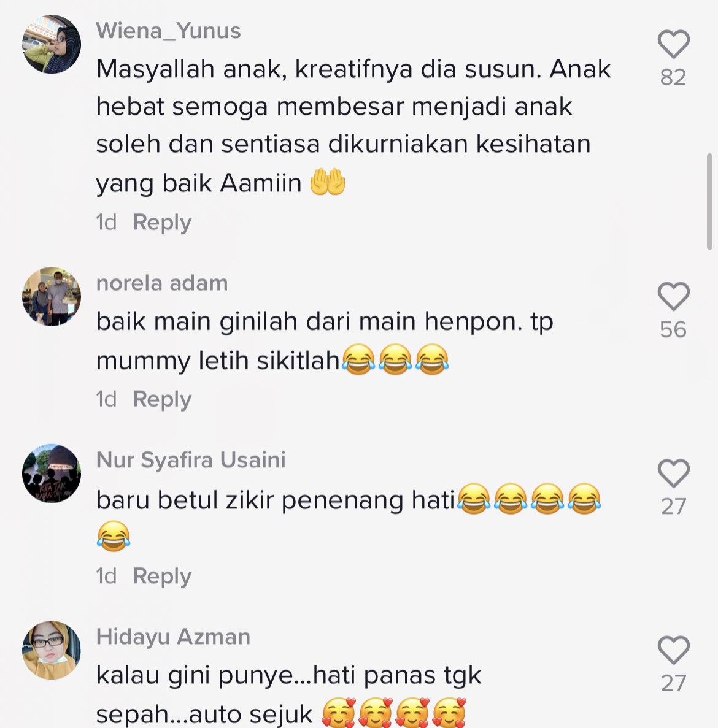Like Wiena_Yunus's comment with the heart icon

[x=673, y=44]
